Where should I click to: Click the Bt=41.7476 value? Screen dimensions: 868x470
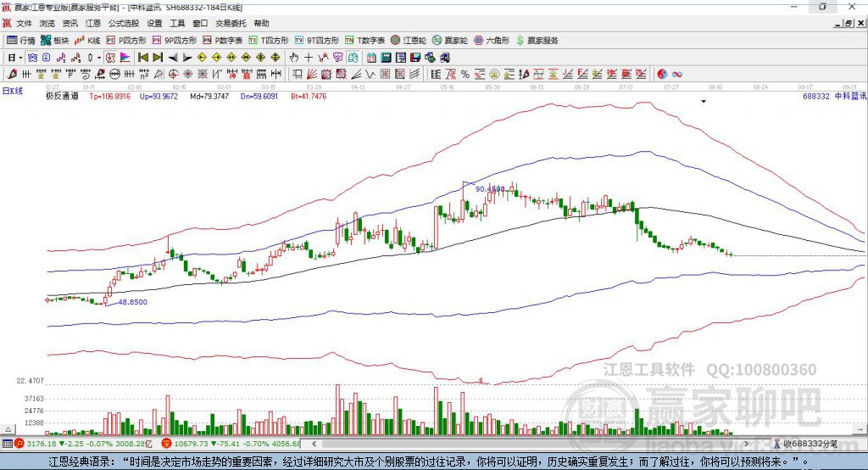309,96
